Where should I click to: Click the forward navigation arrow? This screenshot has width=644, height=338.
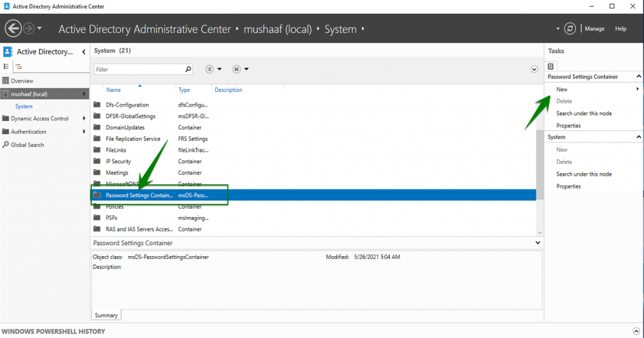28,28
